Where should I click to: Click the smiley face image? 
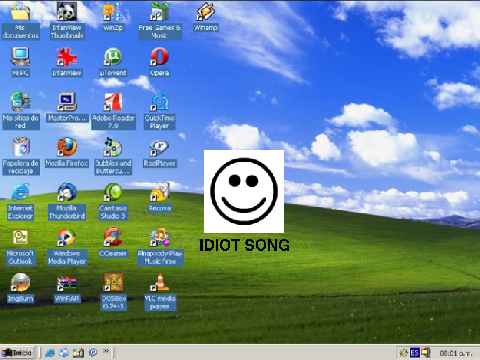coord(244,191)
